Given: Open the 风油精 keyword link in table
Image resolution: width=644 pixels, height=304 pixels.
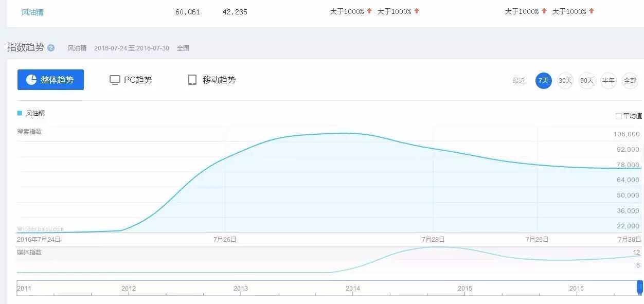Looking at the screenshot, I should [32, 12].
